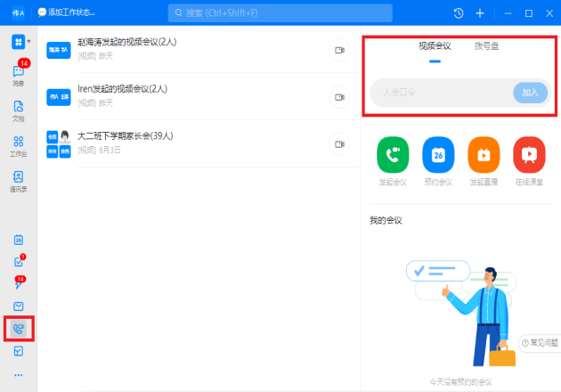Image resolution: width=561 pixels, height=392 pixels.
Task: Open the mail envelope icon in sidebar
Action: click(18, 306)
